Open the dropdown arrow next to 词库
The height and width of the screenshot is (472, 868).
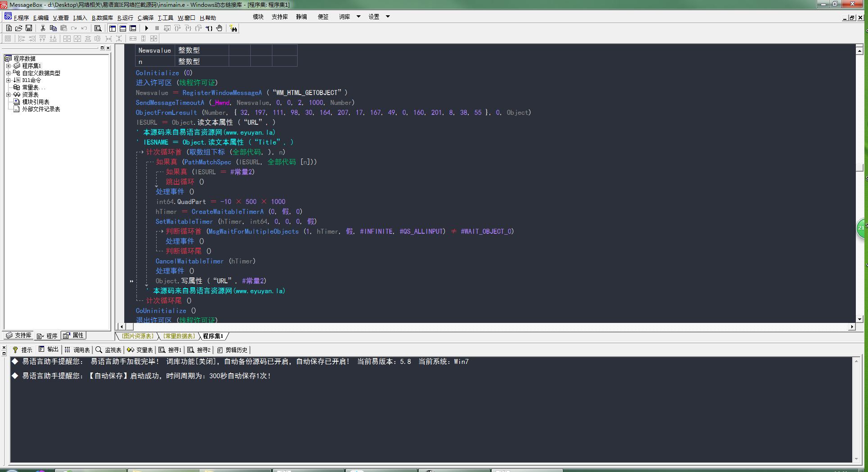359,17
